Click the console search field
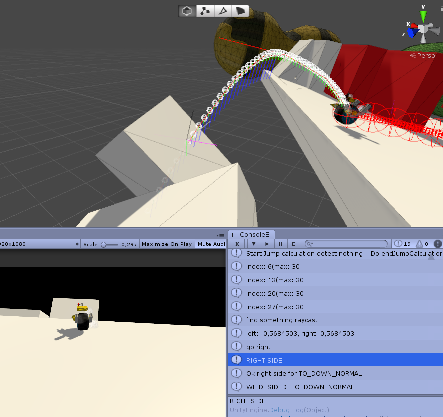 pyautogui.click(x=347, y=244)
